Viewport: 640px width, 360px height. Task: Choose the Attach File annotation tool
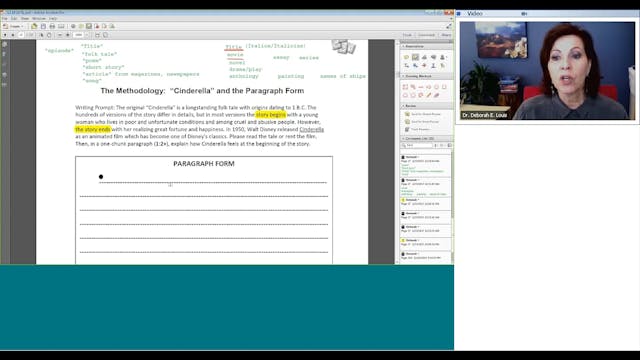(x=424, y=57)
